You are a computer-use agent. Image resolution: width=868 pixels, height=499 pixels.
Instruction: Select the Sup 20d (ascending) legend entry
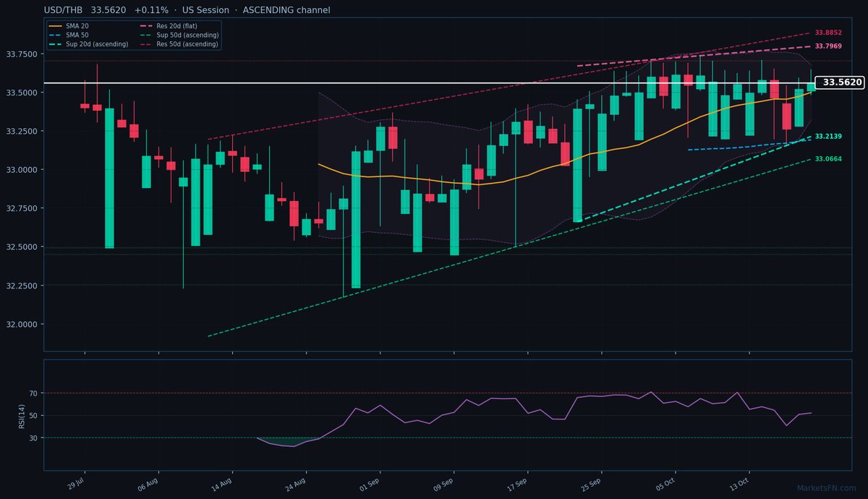tap(88, 44)
